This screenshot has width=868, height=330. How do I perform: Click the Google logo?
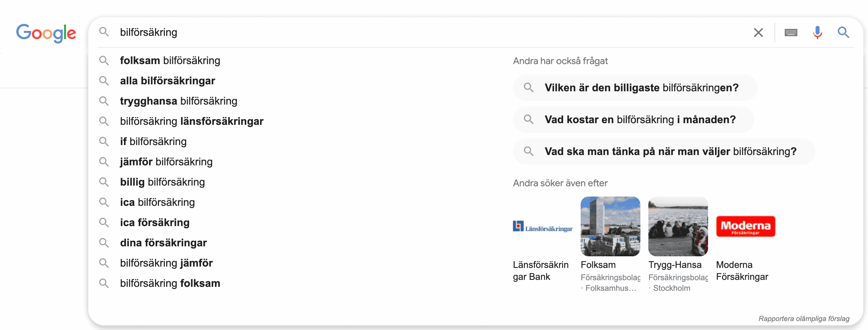[x=46, y=34]
